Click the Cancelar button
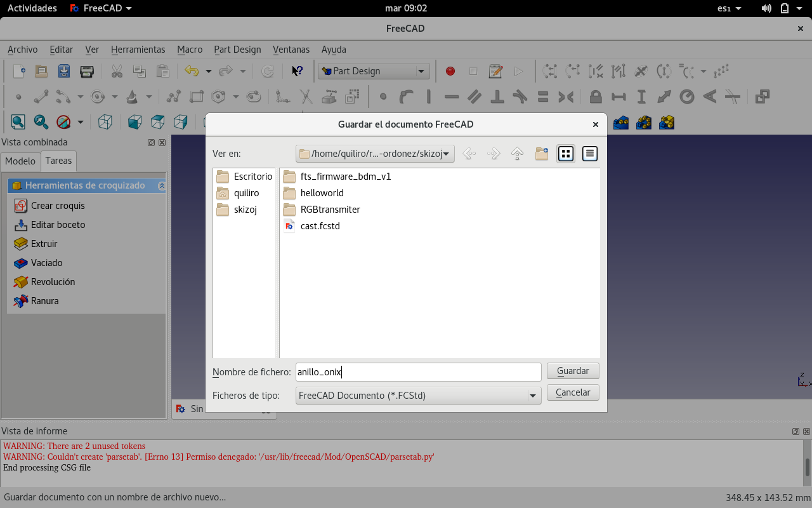 pyautogui.click(x=573, y=392)
